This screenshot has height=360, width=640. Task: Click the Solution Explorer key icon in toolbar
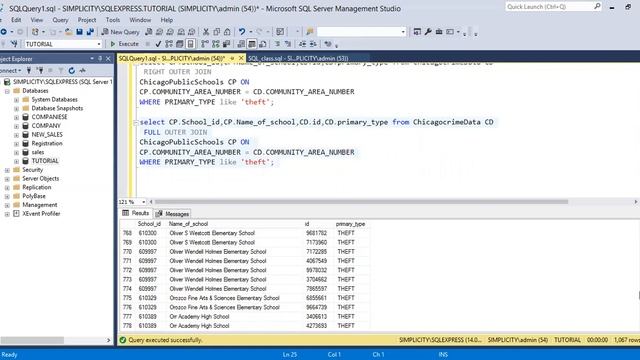(417, 32)
